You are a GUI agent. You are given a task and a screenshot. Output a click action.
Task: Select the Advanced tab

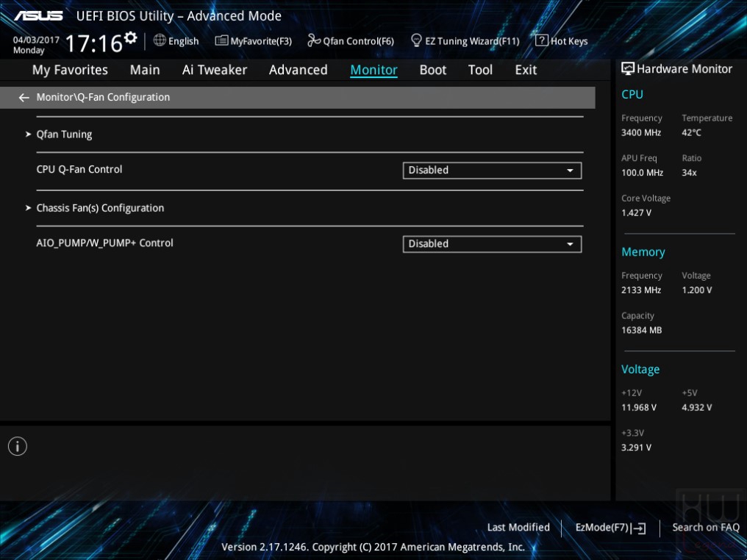point(299,70)
